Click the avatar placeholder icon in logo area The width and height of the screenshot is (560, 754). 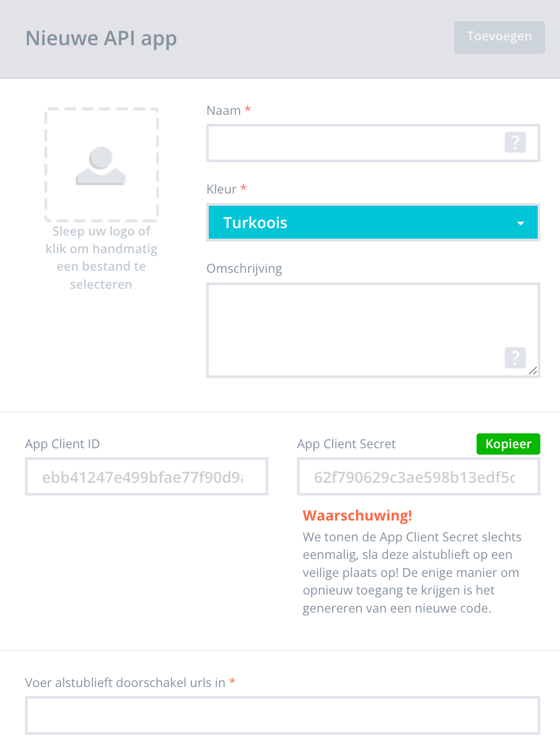(101, 165)
